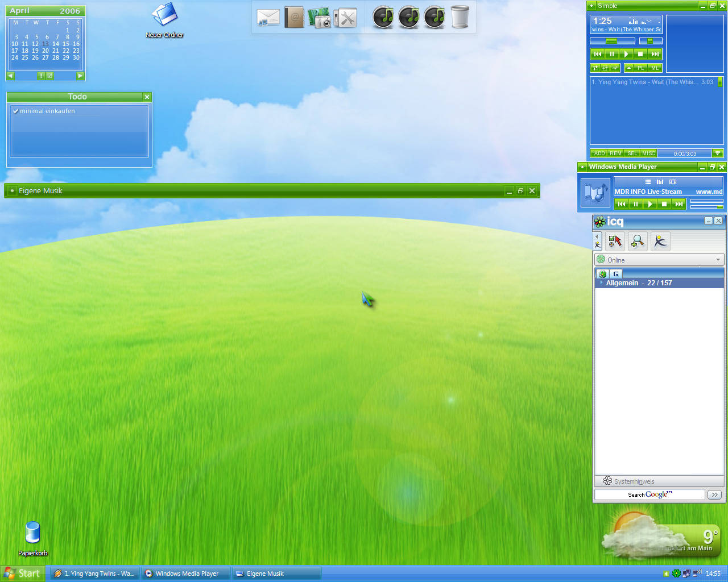Open the playlist list options button at bottom right of Simple player
728x582 pixels.
coord(718,153)
